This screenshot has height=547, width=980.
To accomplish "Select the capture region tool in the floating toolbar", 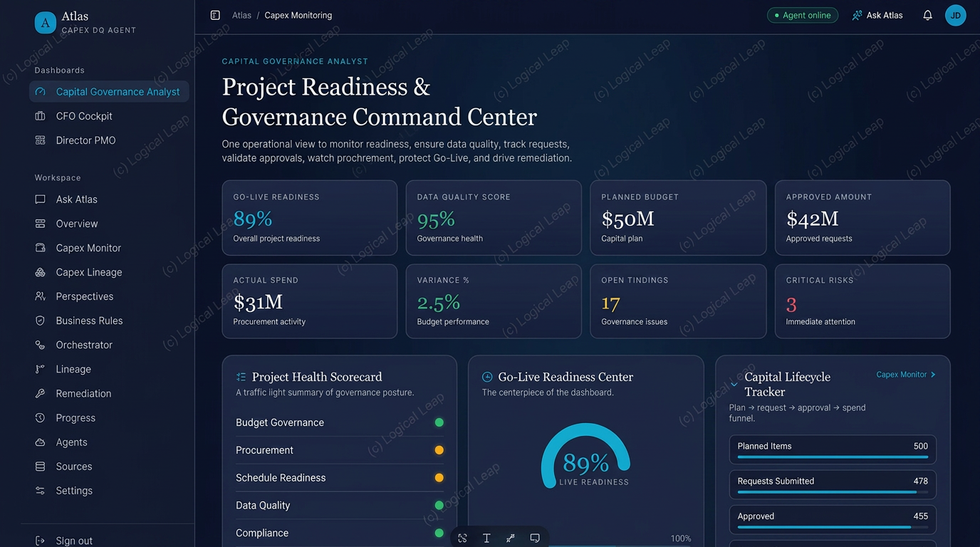I will (462, 538).
